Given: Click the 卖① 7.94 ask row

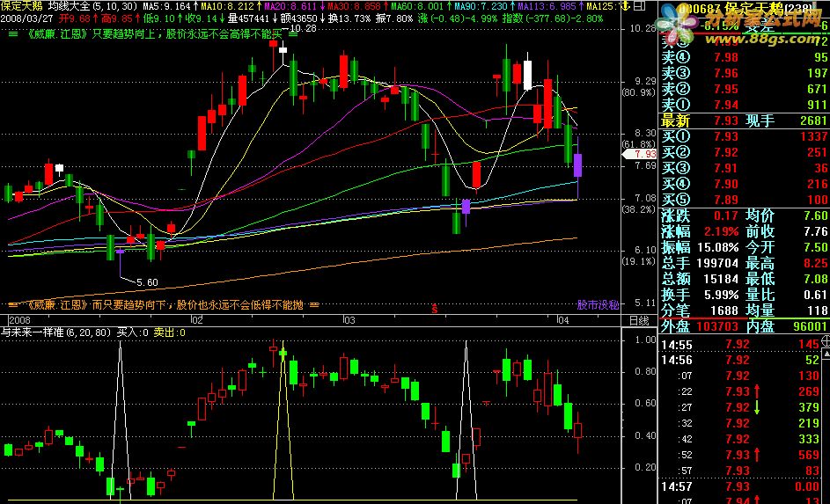Looking at the screenshot, I should pos(744,105).
